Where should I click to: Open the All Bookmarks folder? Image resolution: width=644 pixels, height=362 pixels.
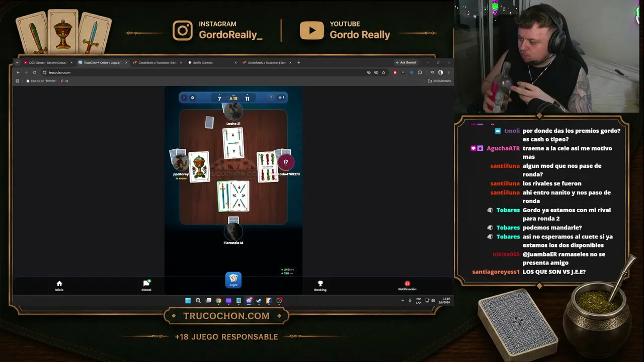click(439, 81)
